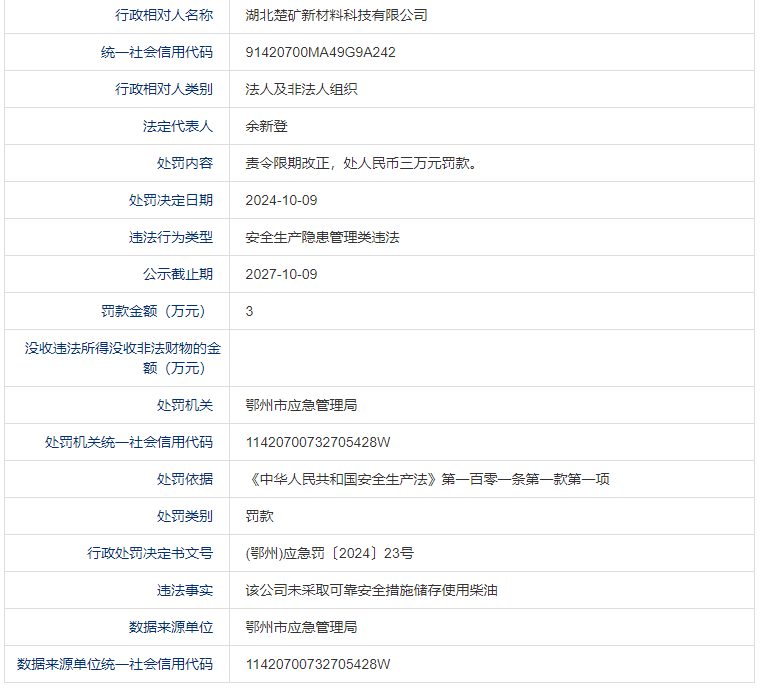Select text 该公司未采取可靠安全措施储存使用柴油
Screen dimensions: 768x689
coord(371,591)
